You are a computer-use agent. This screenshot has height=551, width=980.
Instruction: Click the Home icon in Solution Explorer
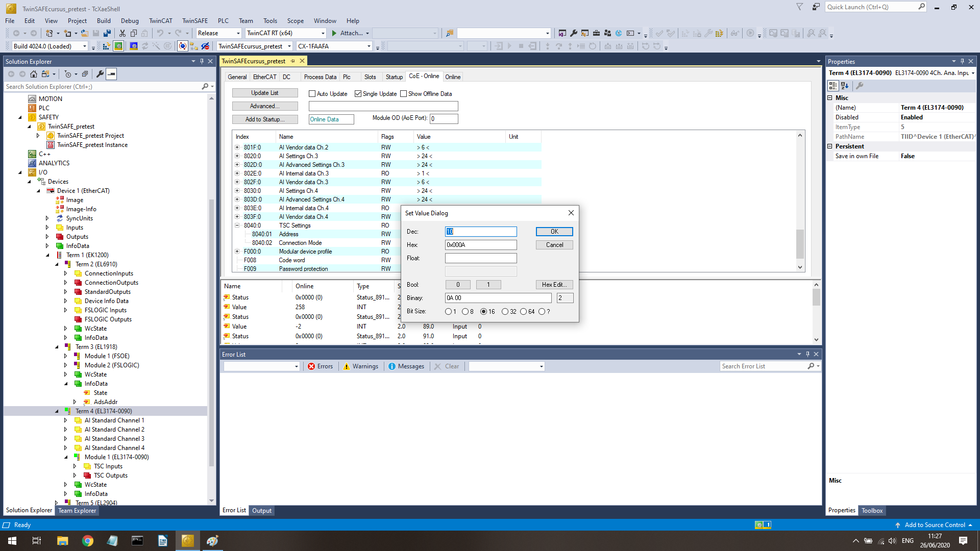coord(34,74)
